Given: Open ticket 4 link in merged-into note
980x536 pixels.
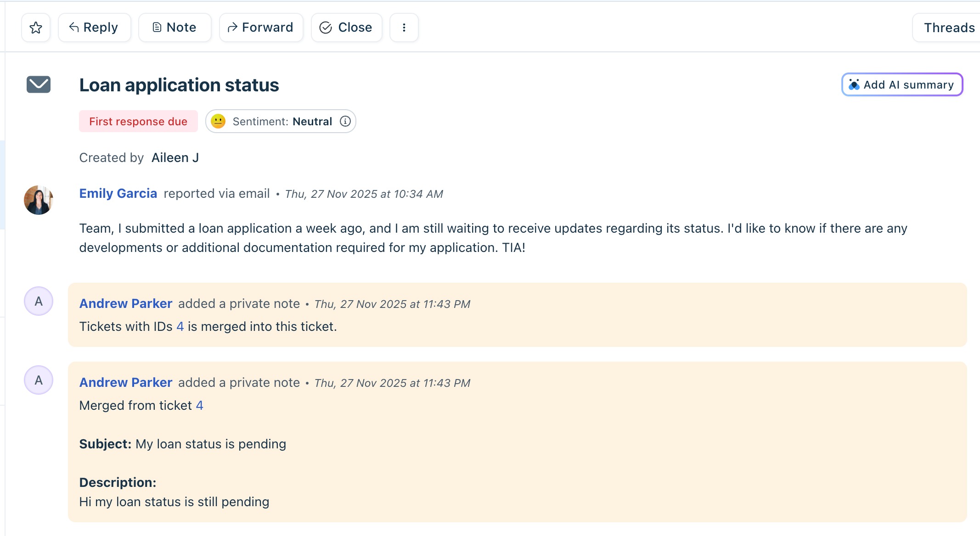Looking at the screenshot, I should tap(180, 326).
